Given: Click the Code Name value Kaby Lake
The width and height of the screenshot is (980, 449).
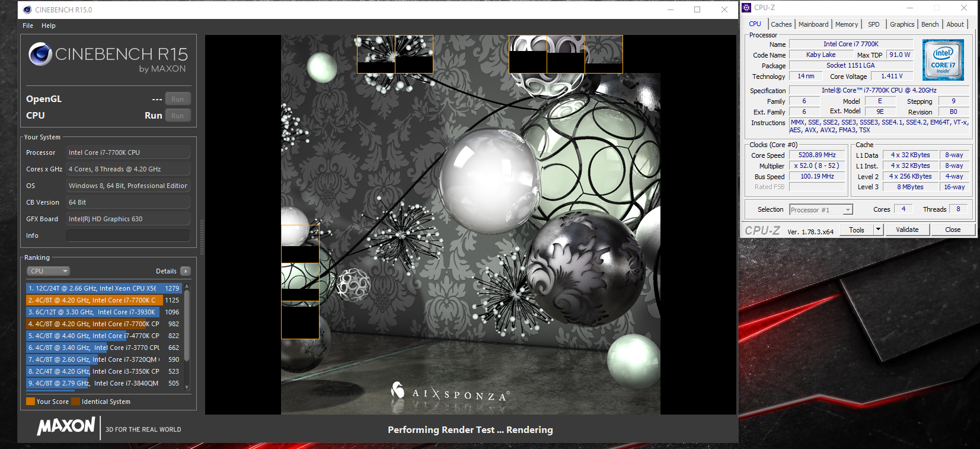Looking at the screenshot, I should pyautogui.click(x=821, y=55).
